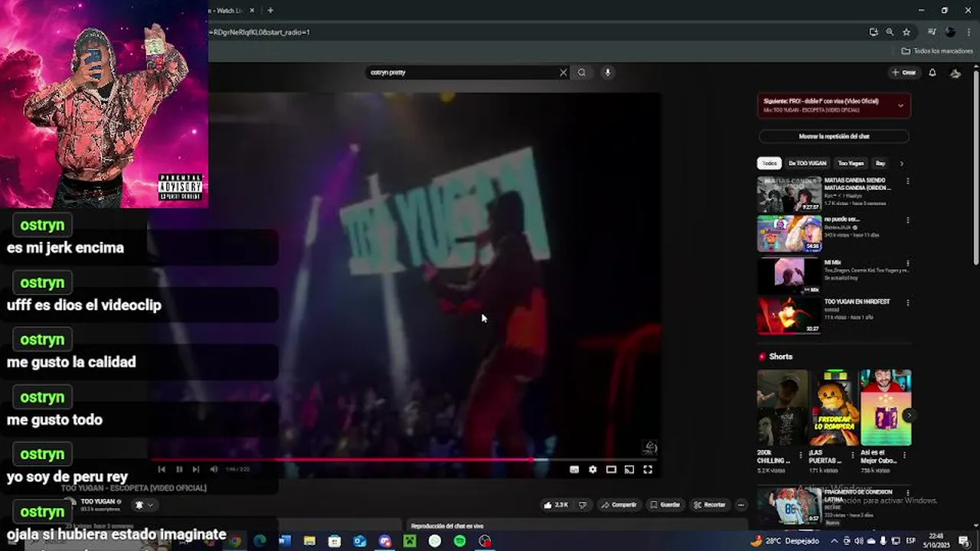Open Microsoft Edge from taskbar
Image resolution: width=980 pixels, height=551 pixels.
click(260, 541)
